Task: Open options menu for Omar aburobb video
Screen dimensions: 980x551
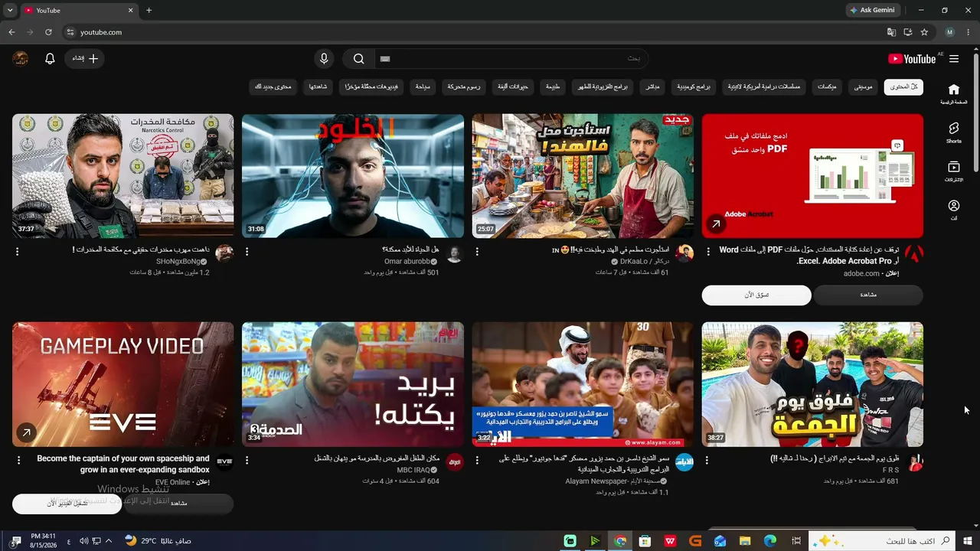Action: coord(247,251)
